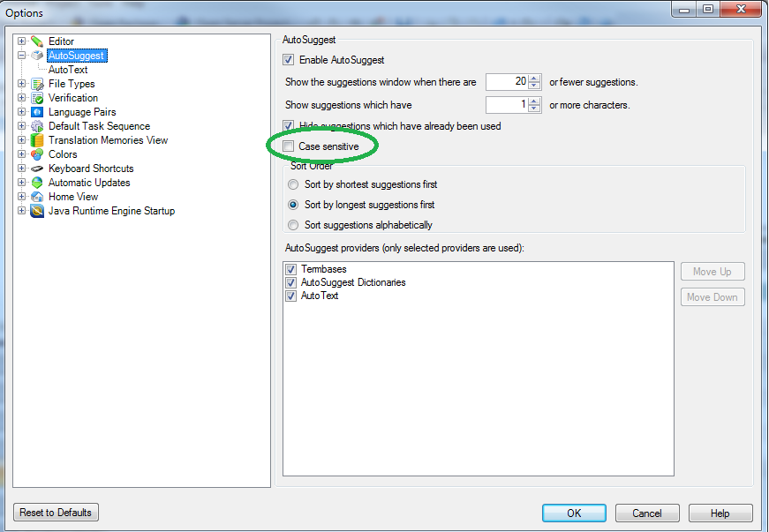769x532 pixels.
Task: Expand the Default Task Sequence node
Action: pos(22,126)
